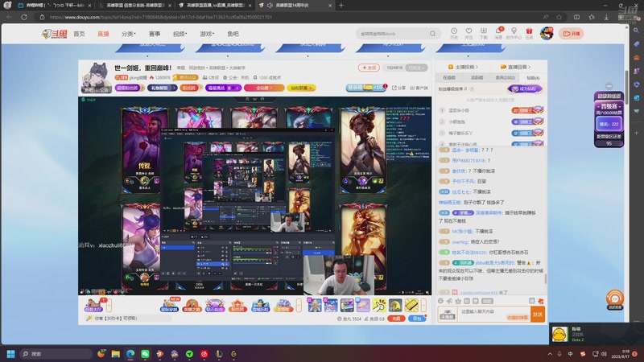
Task: Open the 星际穿越 NEW activity icon
Action: 169,305
